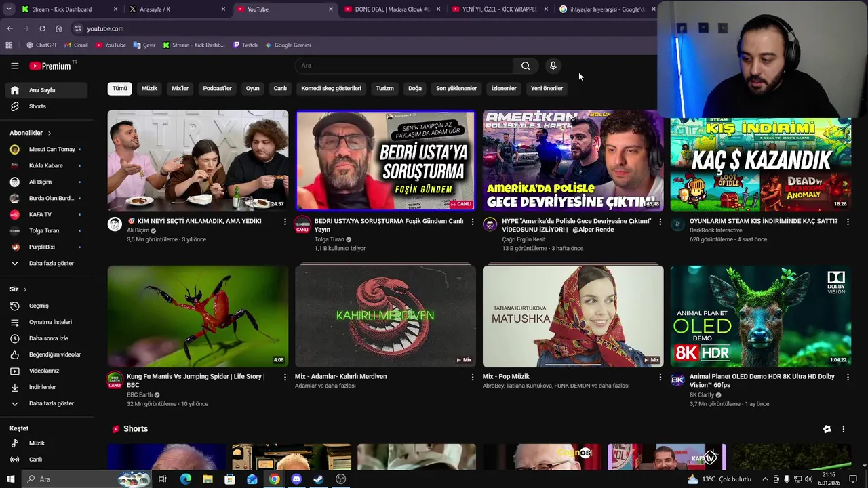Viewport: 868px width, 488px height.
Task: Open the tab search dropdown arrow
Action: pyautogui.click(x=9, y=9)
